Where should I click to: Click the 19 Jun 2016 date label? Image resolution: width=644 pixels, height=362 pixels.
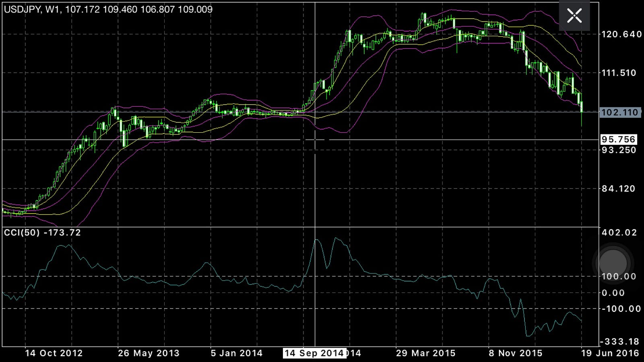point(610,353)
